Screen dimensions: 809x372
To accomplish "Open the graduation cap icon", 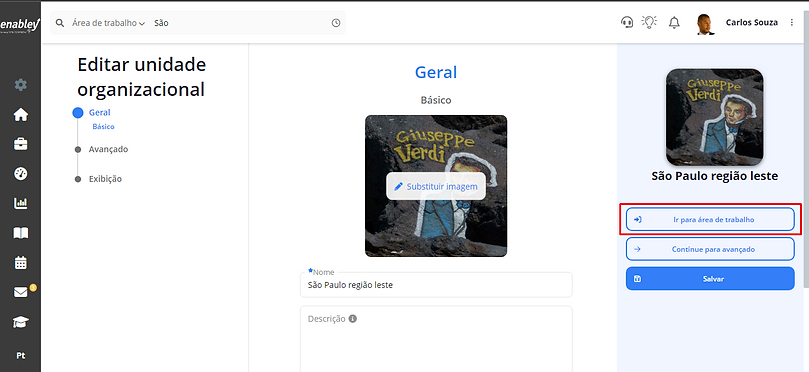I will click(21, 322).
